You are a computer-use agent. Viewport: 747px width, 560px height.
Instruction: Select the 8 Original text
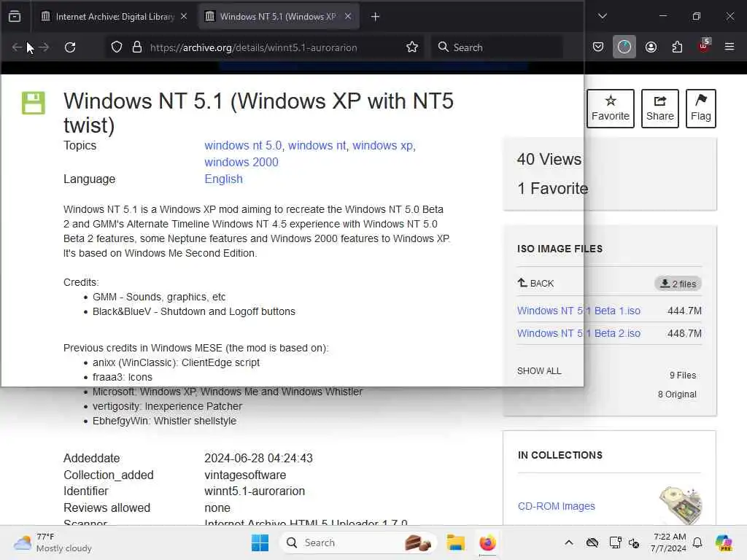(677, 394)
